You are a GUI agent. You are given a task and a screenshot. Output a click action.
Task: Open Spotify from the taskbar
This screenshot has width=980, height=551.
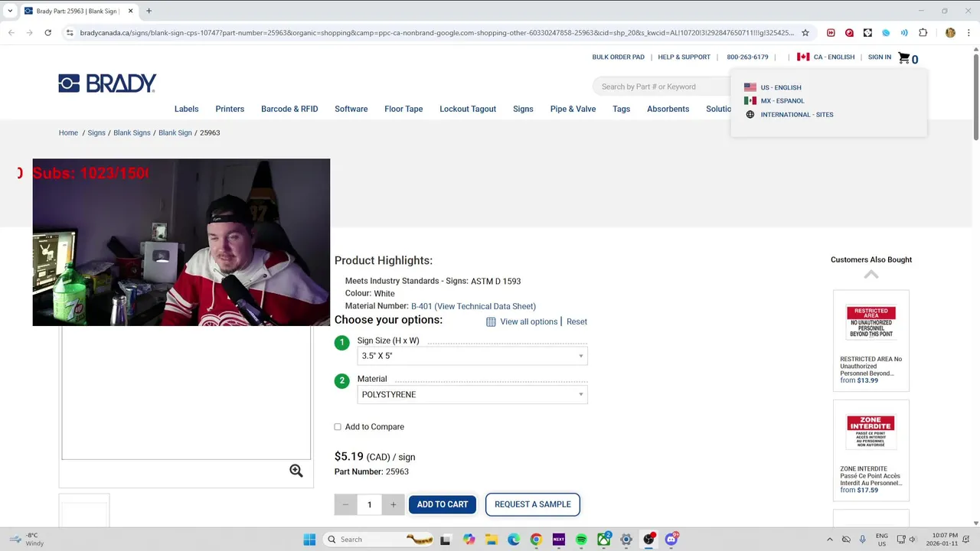(581, 540)
